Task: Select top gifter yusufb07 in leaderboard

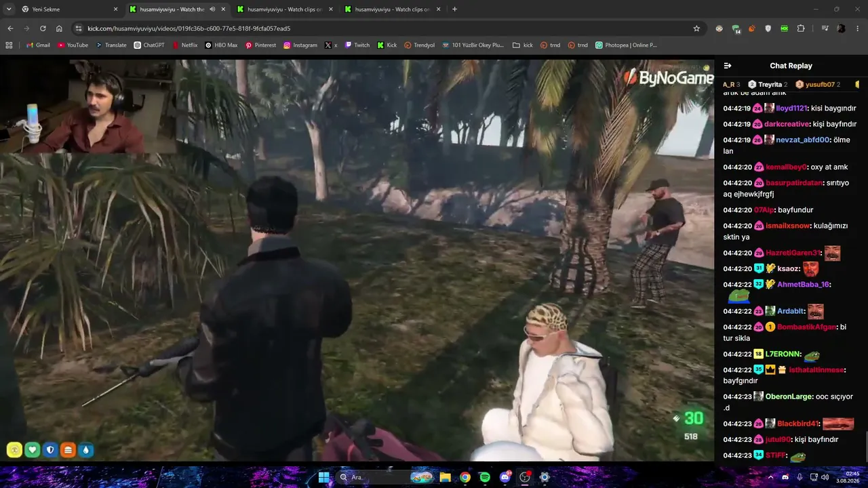Action: click(x=818, y=85)
